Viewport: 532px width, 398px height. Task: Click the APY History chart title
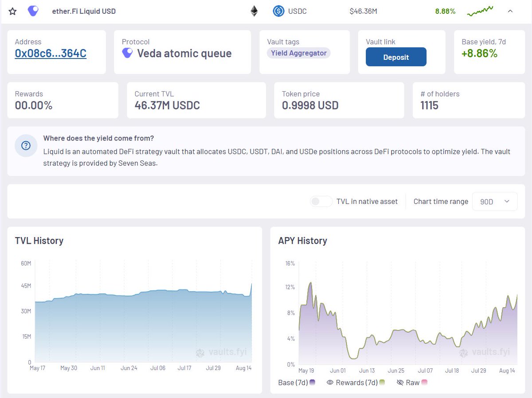(x=303, y=241)
